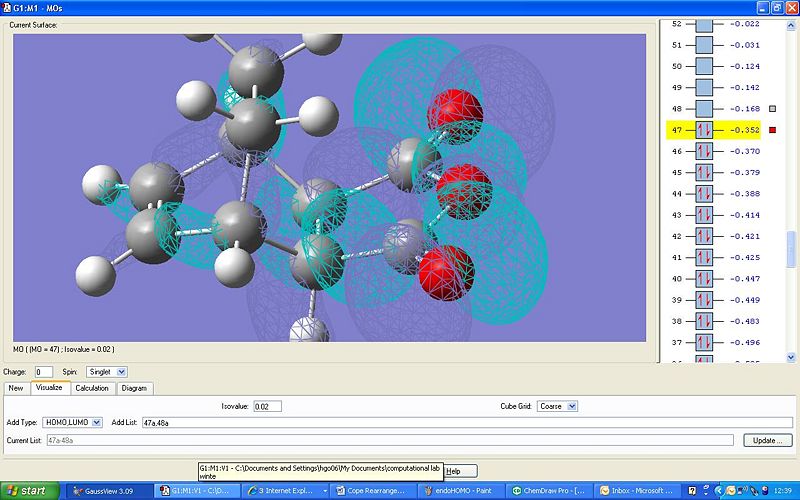Select the LUMO orbital box for MO 48
800x500 pixels.
(x=704, y=109)
